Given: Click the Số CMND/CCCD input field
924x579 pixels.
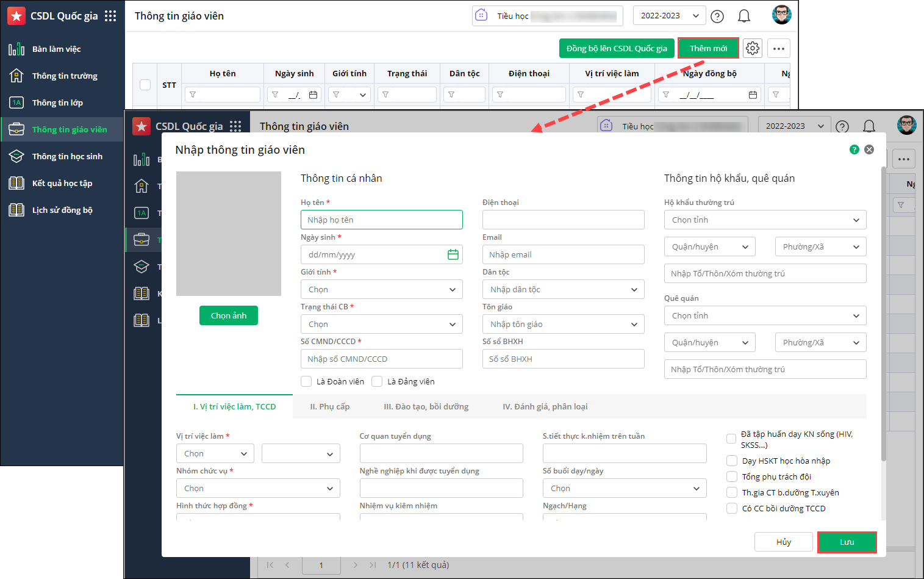Looking at the screenshot, I should pos(382,359).
